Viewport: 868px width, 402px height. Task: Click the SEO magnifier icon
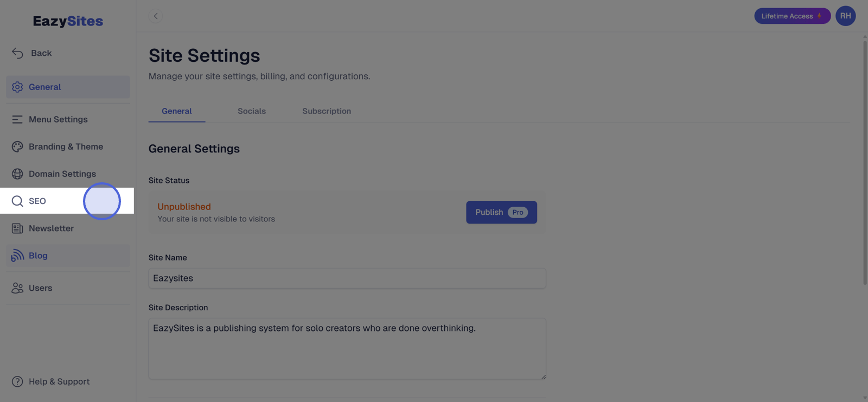click(17, 201)
